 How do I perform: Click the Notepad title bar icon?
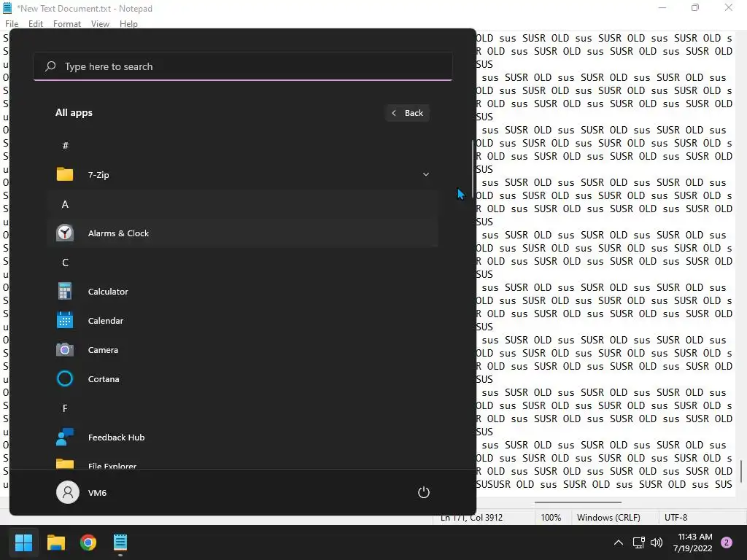(7, 8)
